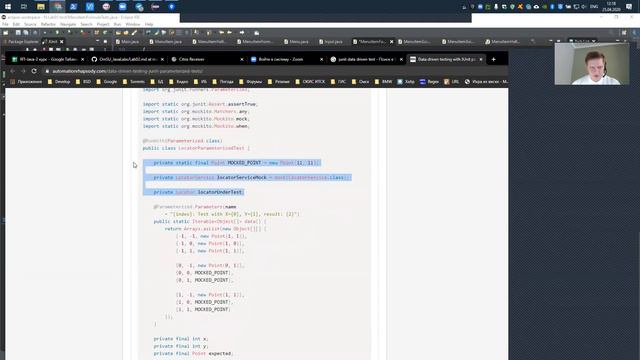Click the back navigation arrow in the Eclipse toolbar
The width and height of the screenshot is (640, 360).
point(229,33)
